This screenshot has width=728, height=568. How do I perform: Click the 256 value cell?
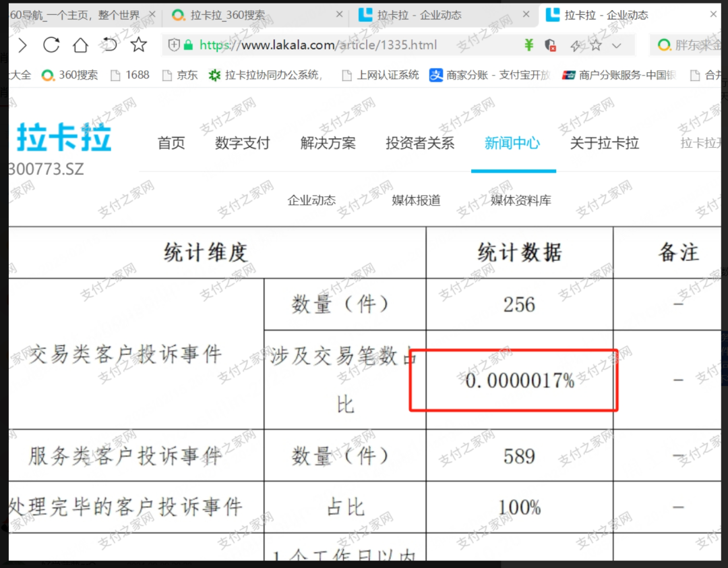click(520, 305)
